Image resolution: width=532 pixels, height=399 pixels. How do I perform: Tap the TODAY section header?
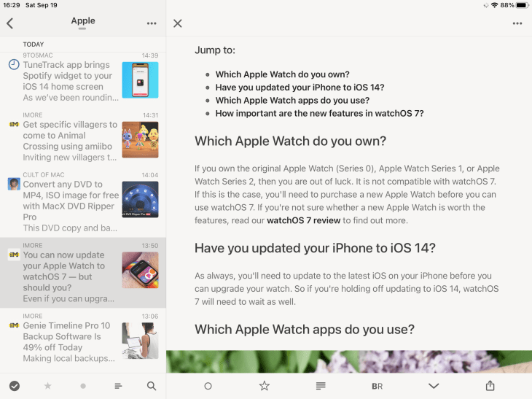[x=34, y=44]
